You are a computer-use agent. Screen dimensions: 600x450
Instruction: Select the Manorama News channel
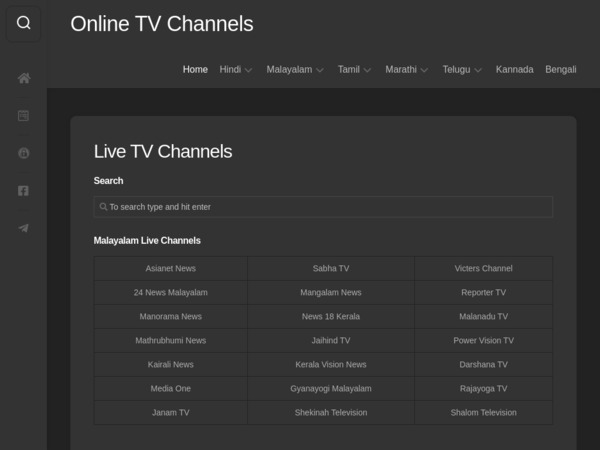(x=171, y=316)
